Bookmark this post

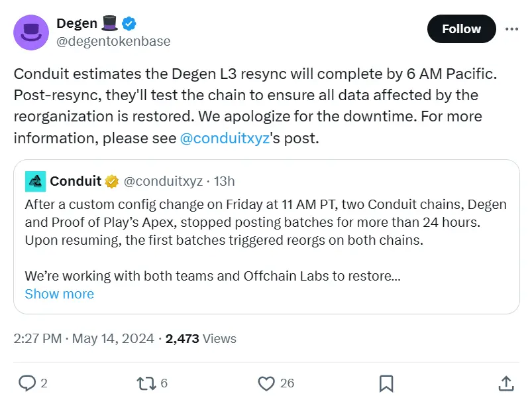coord(386,383)
